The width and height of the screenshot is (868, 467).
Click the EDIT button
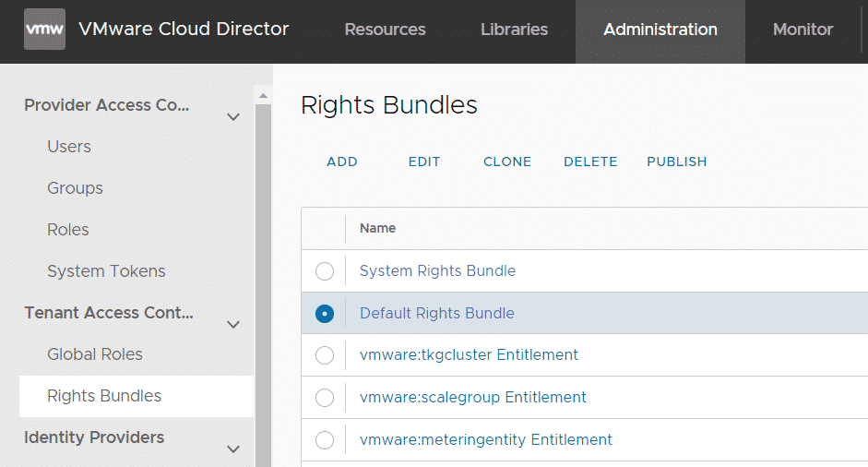[424, 162]
